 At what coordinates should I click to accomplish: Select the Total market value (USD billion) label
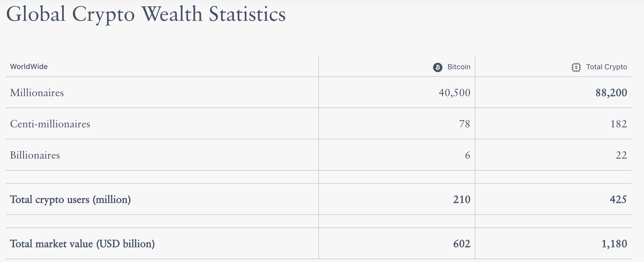[82, 244]
